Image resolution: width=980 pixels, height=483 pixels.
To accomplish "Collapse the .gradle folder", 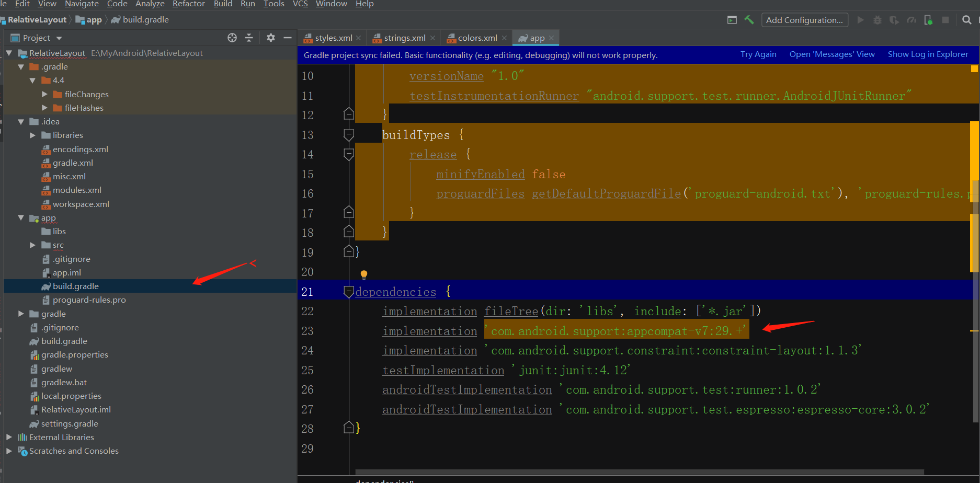I will (x=20, y=66).
